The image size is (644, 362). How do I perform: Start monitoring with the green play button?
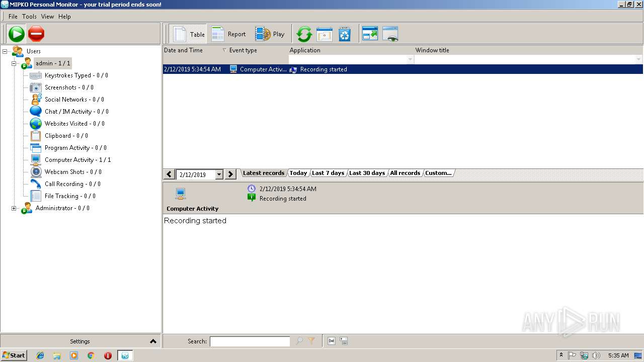pyautogui.click(x=16, y=34)
